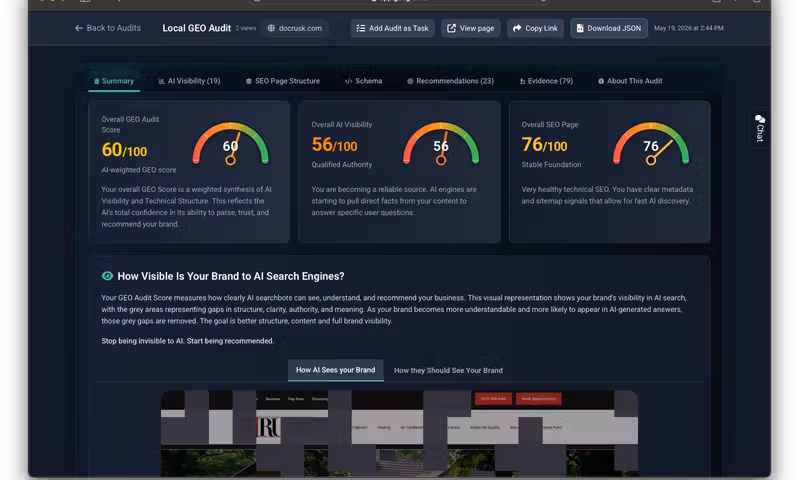
Task: Click the Summary tab icon
Action: pyautogui.click(x=96, y=81)
